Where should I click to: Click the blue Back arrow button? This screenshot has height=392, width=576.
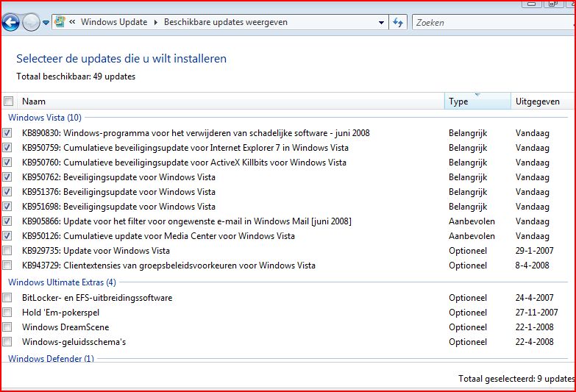point(10,23)
